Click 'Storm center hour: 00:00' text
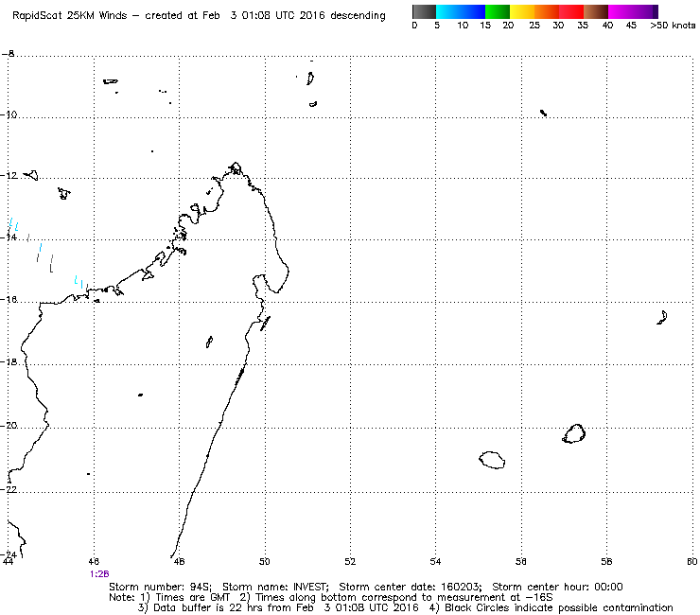The width and height of the screenshot is (700, 615). pos(557,587)
